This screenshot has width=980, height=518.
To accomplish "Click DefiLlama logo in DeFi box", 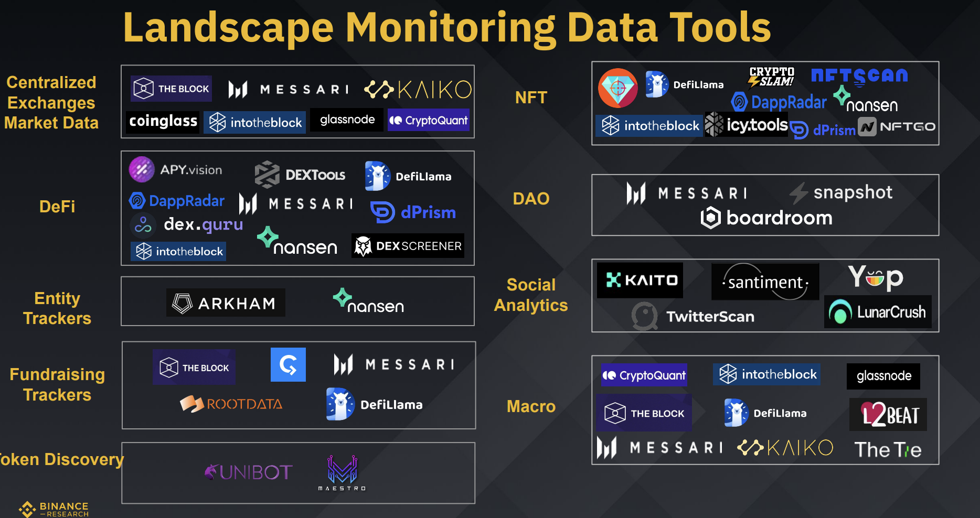I will pyautogui.click(x=408, y=176).
